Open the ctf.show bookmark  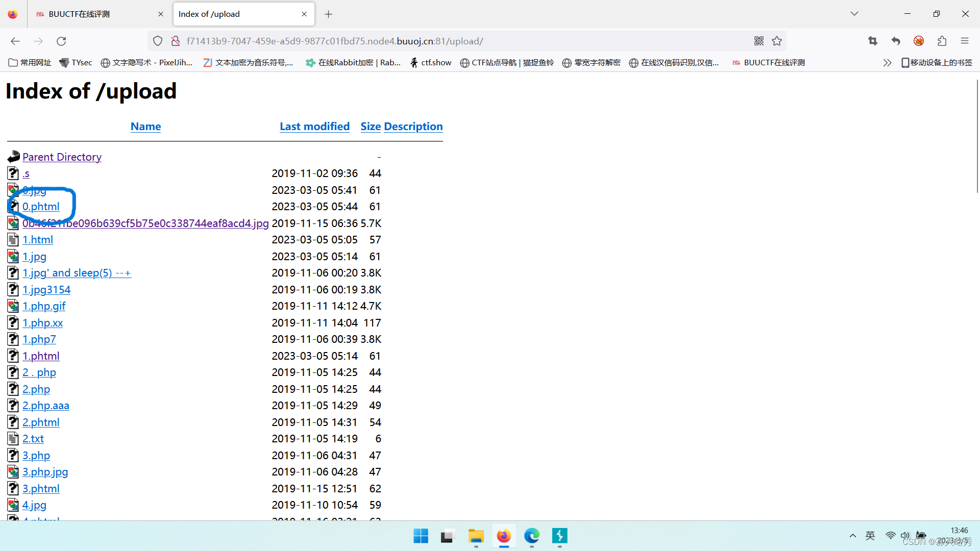(431, 62)
